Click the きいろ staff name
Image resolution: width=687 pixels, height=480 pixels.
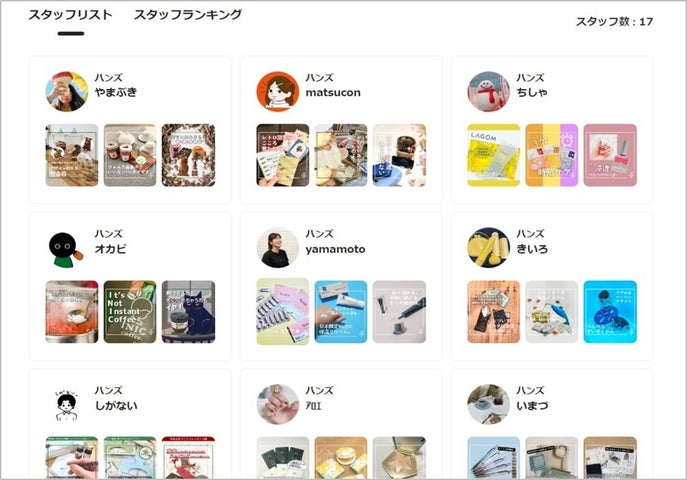click(x=532, y=249)
